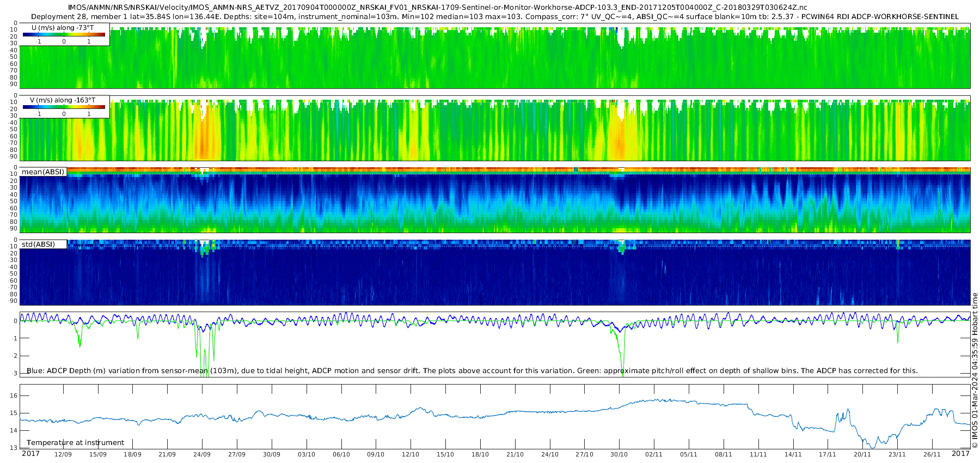The image size is (980, 463).
Task: Click the '24/09' date tick label
Action: click(202, 454)
